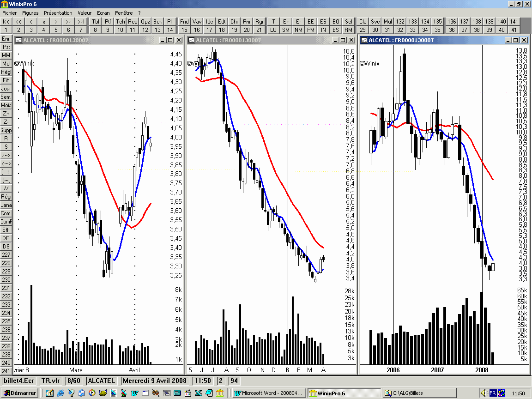Open Règl settings in the sidebar
This screenshot has width=532, height=399.
point(6,72)
